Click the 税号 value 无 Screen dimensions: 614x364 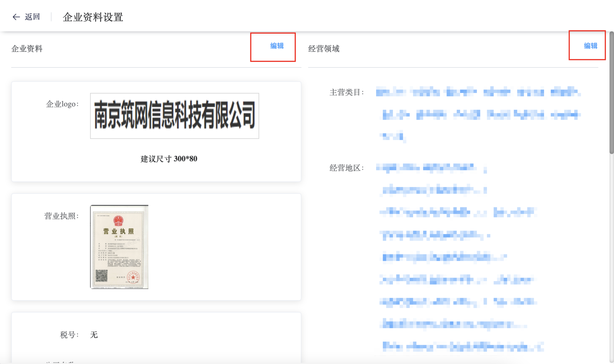pyautogui.click(x=94, y=335)
